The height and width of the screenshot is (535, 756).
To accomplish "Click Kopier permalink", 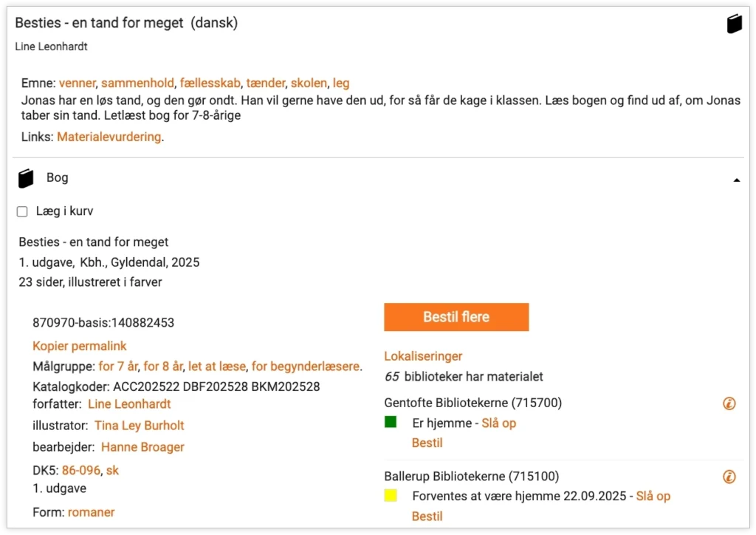I will point(80,346).
